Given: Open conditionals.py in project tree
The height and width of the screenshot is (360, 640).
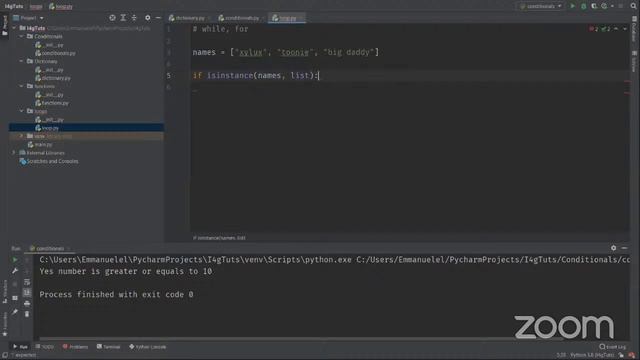Looking at the screenshot, I should coord(55,53).
